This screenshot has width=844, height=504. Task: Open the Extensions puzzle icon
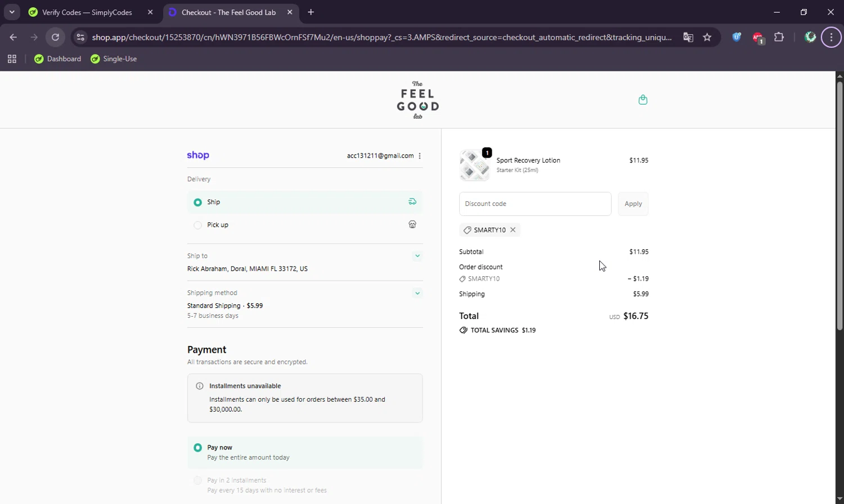(779, 37)
